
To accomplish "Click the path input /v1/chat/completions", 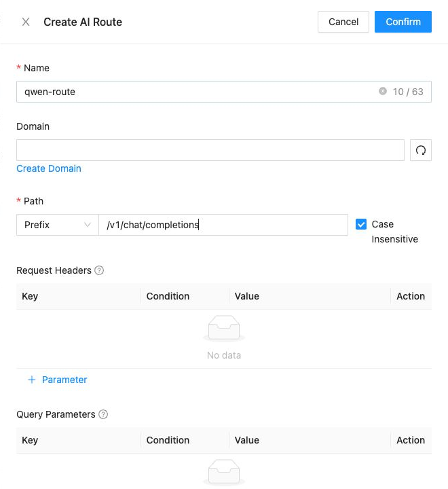I will pos(223,225).
